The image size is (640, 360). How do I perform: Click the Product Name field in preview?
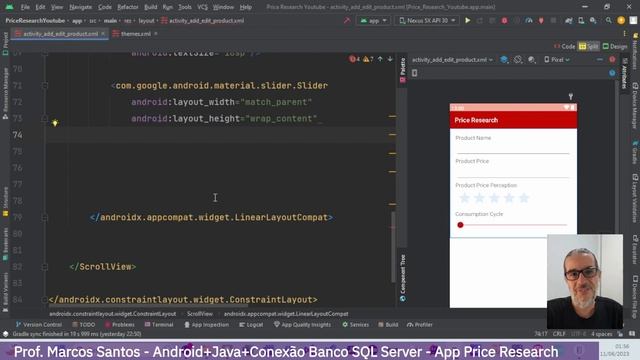[513, 149]
